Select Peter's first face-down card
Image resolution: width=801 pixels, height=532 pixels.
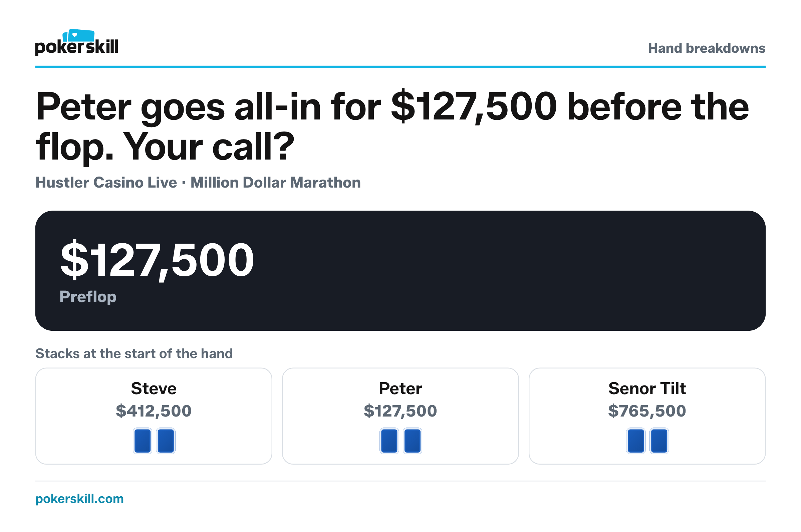click(x=389, y=441)
